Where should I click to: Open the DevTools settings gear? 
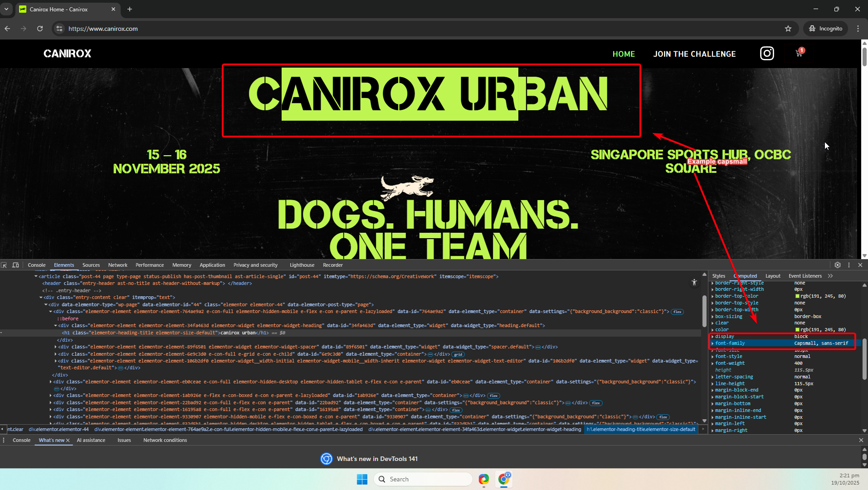pos(838,265)
